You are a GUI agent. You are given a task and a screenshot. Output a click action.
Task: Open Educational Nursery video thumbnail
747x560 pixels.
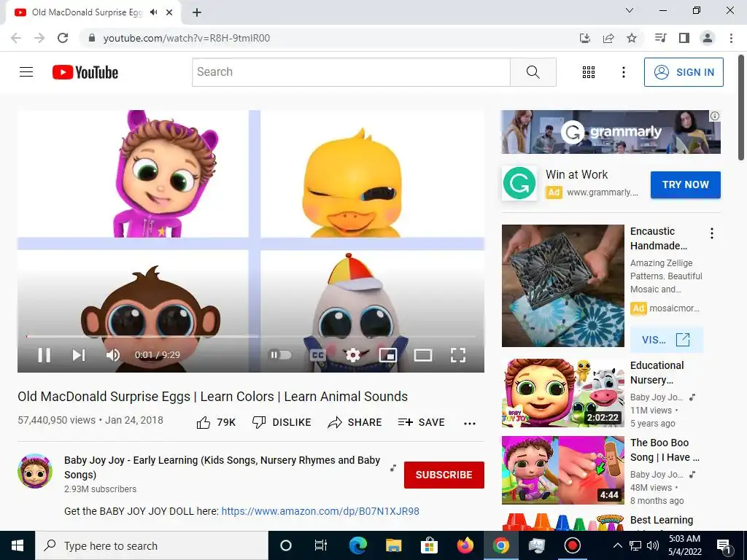pos(562,393)
